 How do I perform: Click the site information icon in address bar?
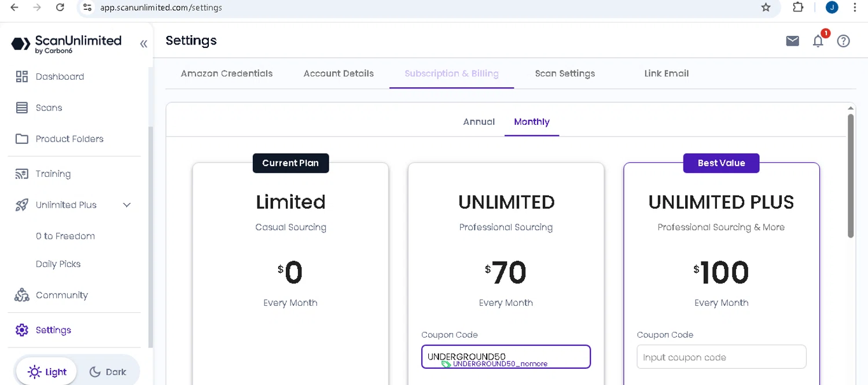[87, 8]
